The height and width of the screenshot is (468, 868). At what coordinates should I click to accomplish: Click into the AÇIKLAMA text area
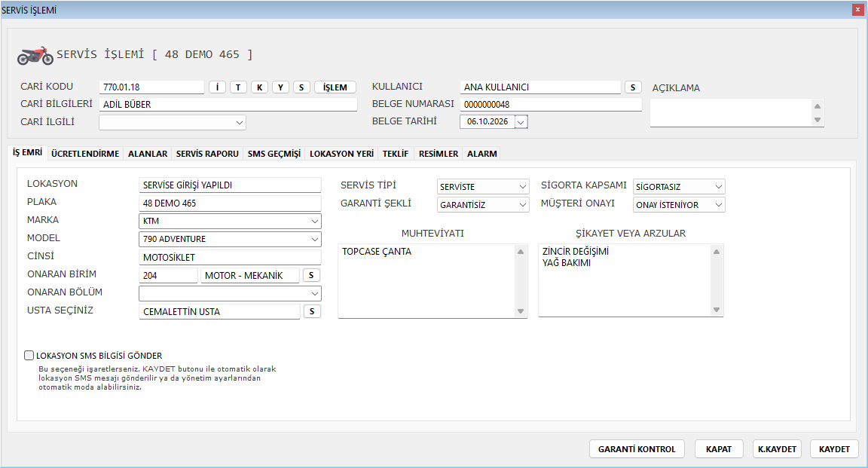pyautogui.click(x=731, y=113)
